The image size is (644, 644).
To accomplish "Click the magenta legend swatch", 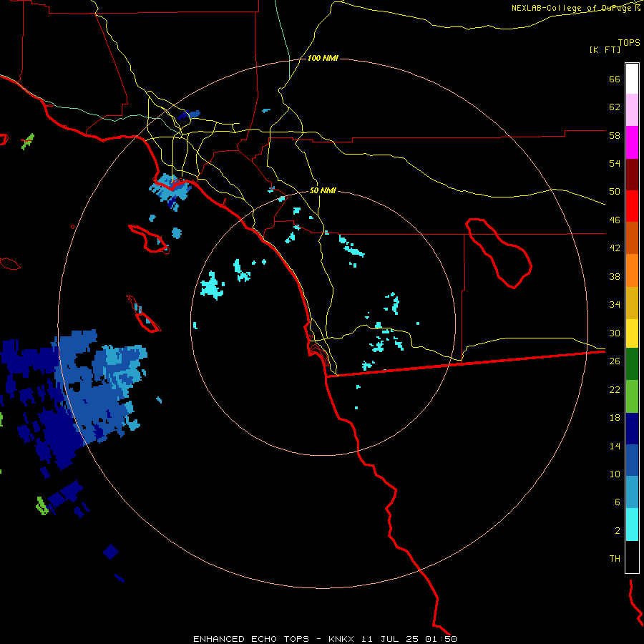I will click(x=632, y=142).
